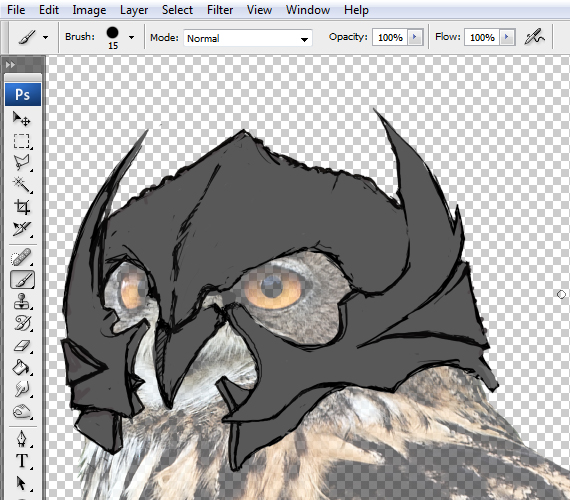Viewport: 570px width, 500px height.
Task: Click the Flow 100% field
Action: coord(482,37)
